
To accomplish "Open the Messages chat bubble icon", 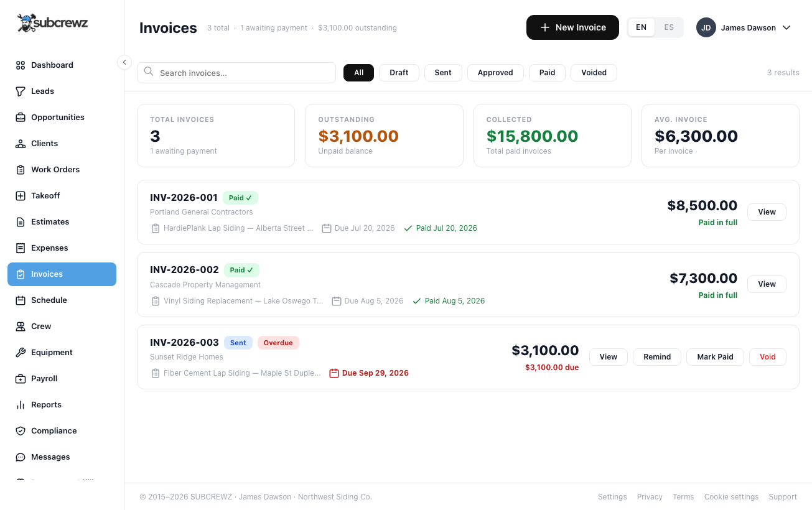I will tap(21, 457).
